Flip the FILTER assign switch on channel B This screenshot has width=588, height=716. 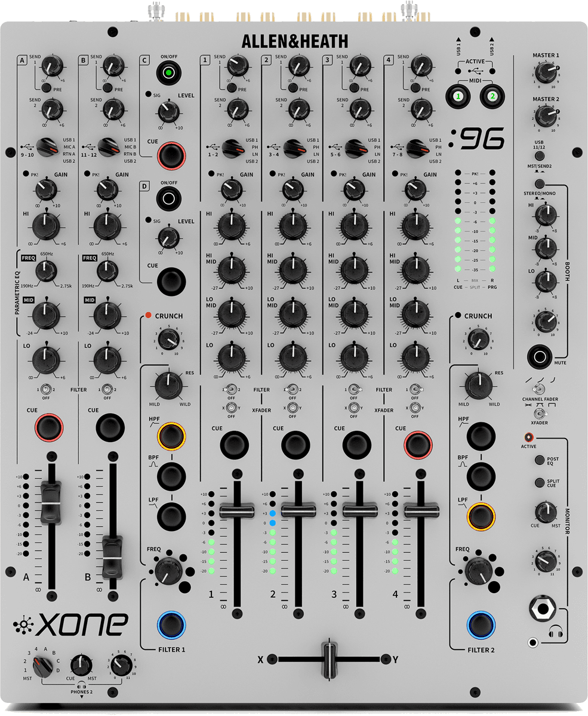pyautogui.click(x=107, y=388)
